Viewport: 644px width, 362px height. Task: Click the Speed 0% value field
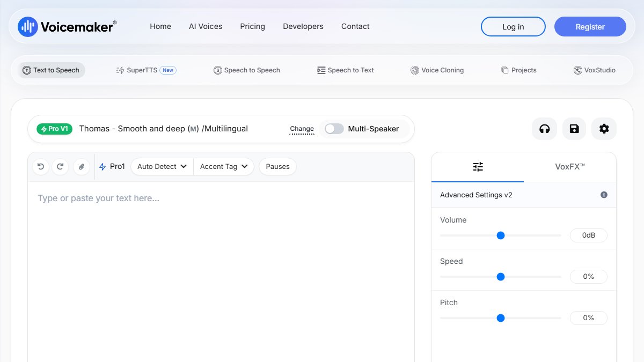coord(589,277)
